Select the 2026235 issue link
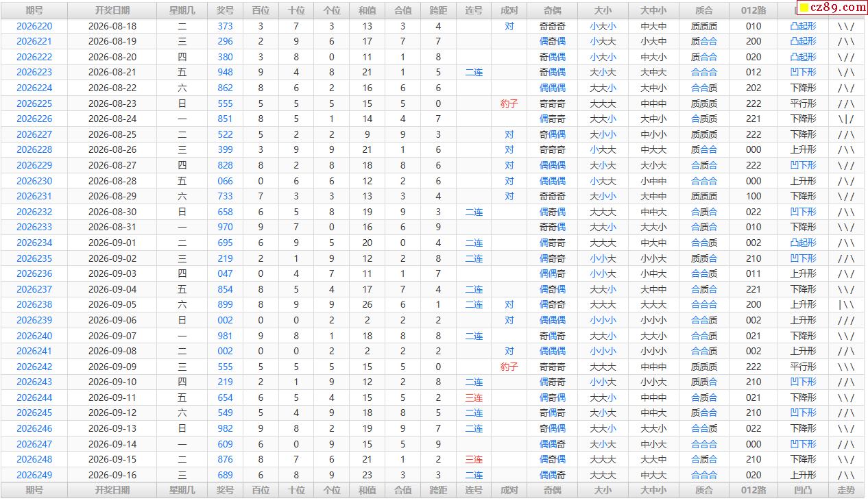Viewport: 868px width, 503px height. 34,258
